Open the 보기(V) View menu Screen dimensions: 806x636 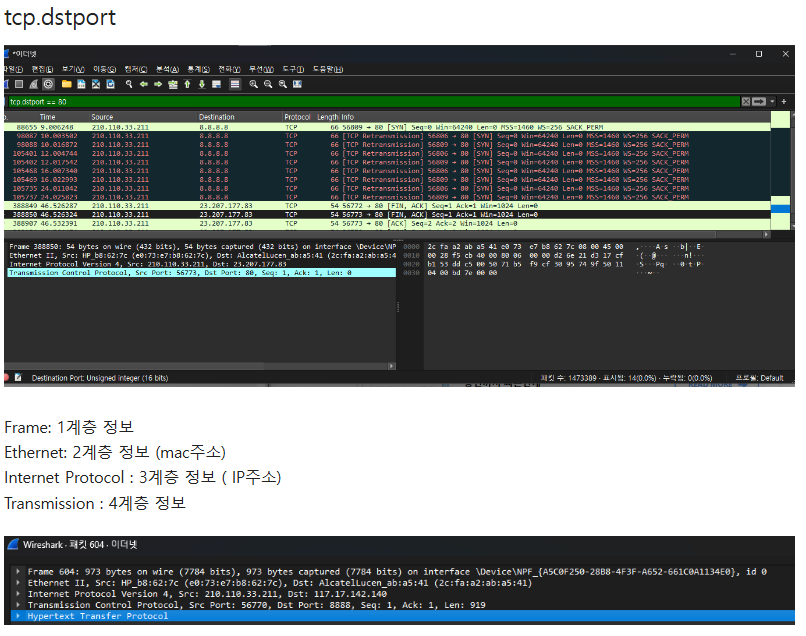(74, 69)
